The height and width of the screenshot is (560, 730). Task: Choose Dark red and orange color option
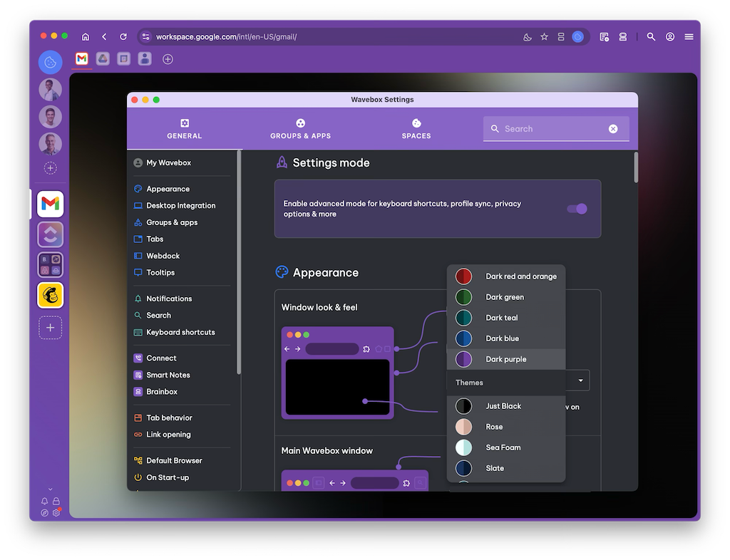click(506, 276)
